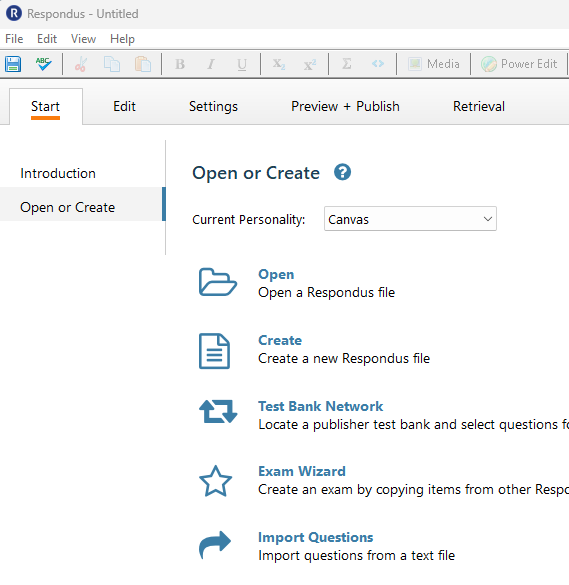Apply Superscript formatting

pyautogui.click(x=310, y=64)
